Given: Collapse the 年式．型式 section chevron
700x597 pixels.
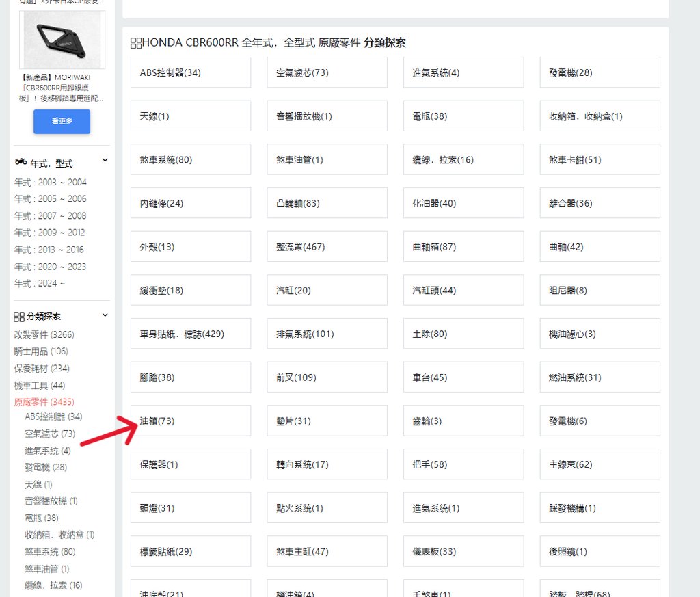Looking at the screenshot, I should click(105, 160).
